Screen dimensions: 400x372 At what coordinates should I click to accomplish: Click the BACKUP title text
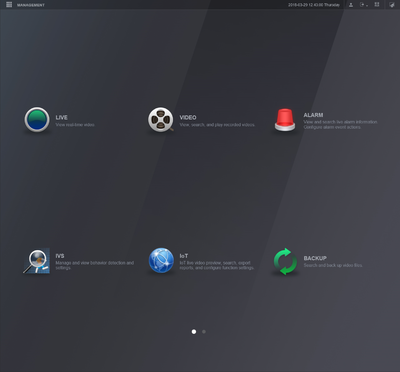315,258
